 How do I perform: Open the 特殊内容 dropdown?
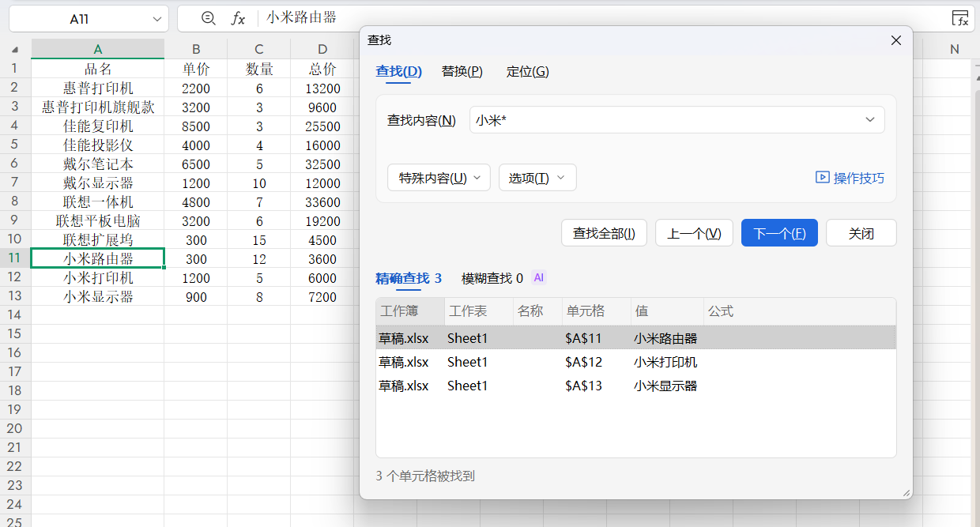click(439, 178)
